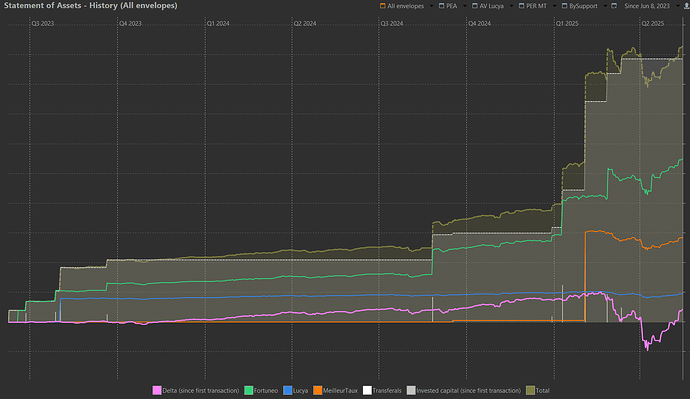Expand the dropdown arrow next to AV Lucya

click(x=511, y=6)
